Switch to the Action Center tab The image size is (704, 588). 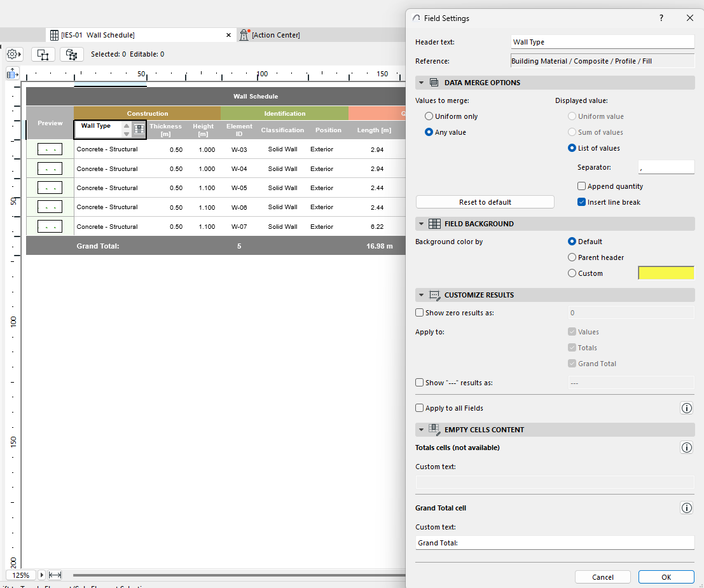[270, 35]
